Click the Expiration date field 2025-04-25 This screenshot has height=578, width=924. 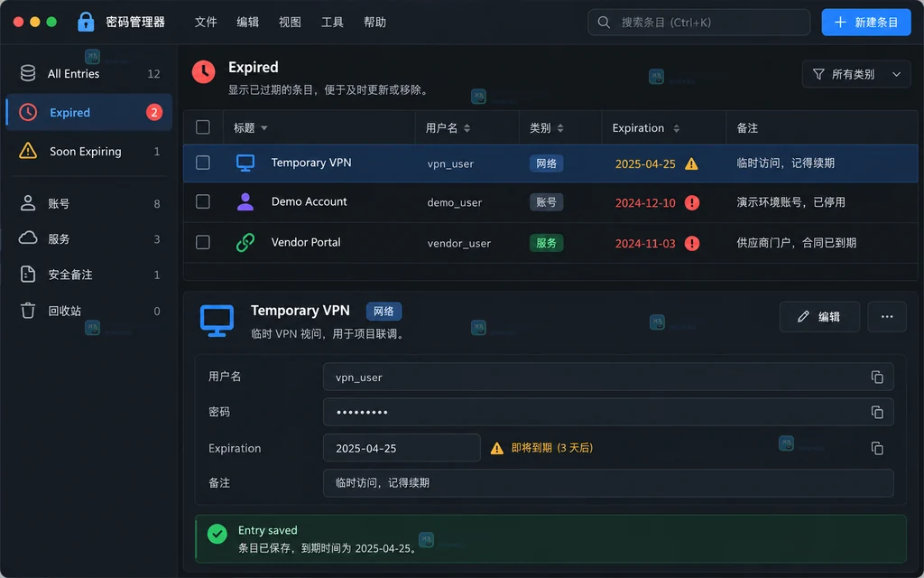402,448
